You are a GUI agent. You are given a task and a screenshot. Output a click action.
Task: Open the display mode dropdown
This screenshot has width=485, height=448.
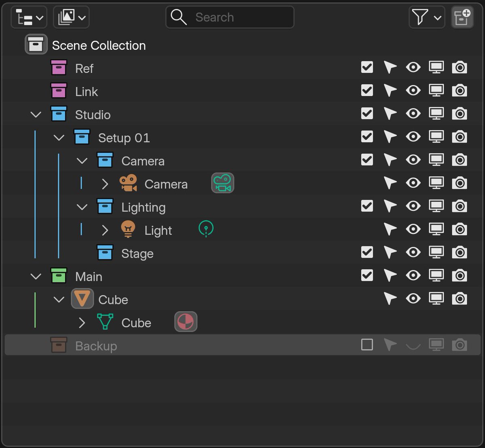point(71,17)
